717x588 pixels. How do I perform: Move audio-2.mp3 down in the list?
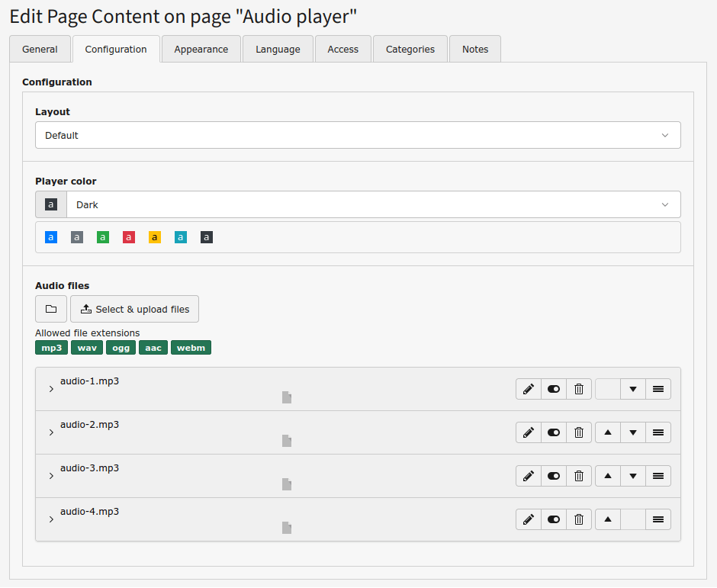point(633,432)
